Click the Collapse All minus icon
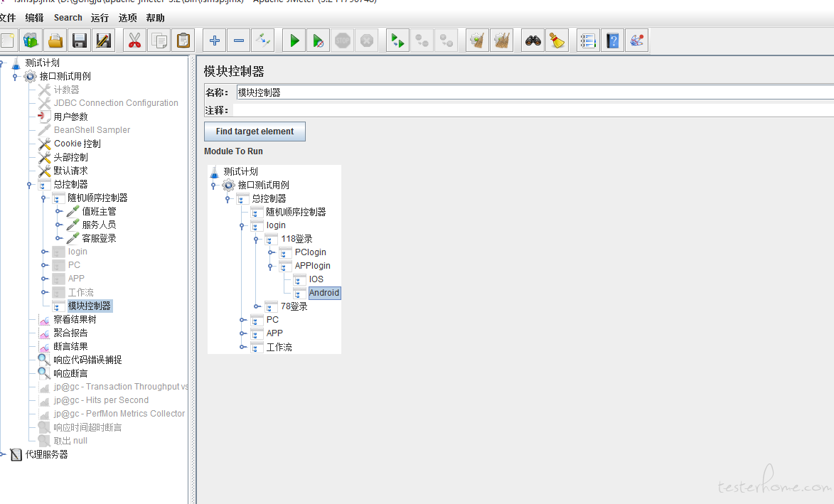This screenshot has height=504, width=834. (239, 41)
